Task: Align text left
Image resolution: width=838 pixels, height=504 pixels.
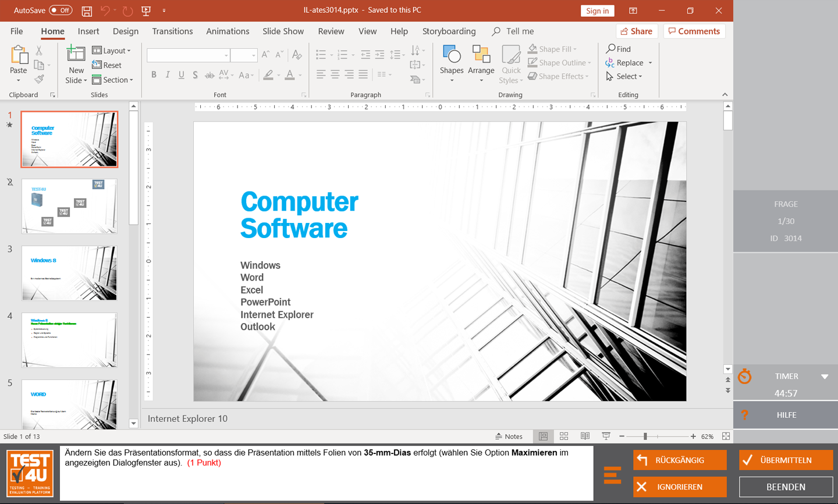Action: [321, 74]
